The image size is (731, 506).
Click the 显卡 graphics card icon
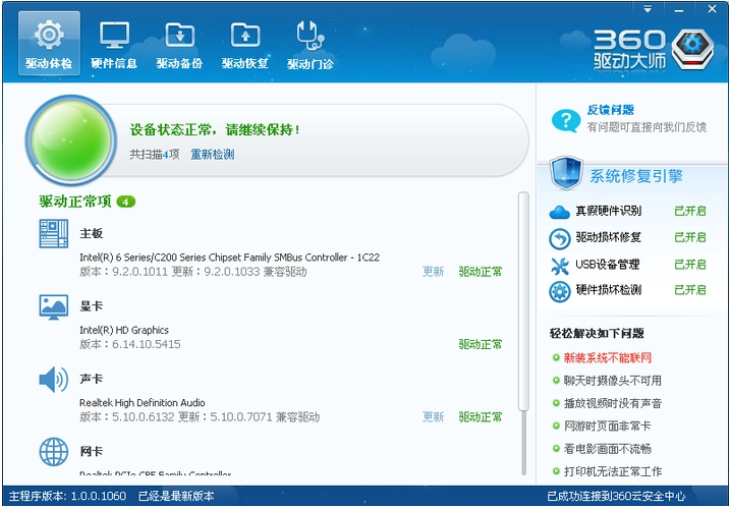[x=54, y=307]
